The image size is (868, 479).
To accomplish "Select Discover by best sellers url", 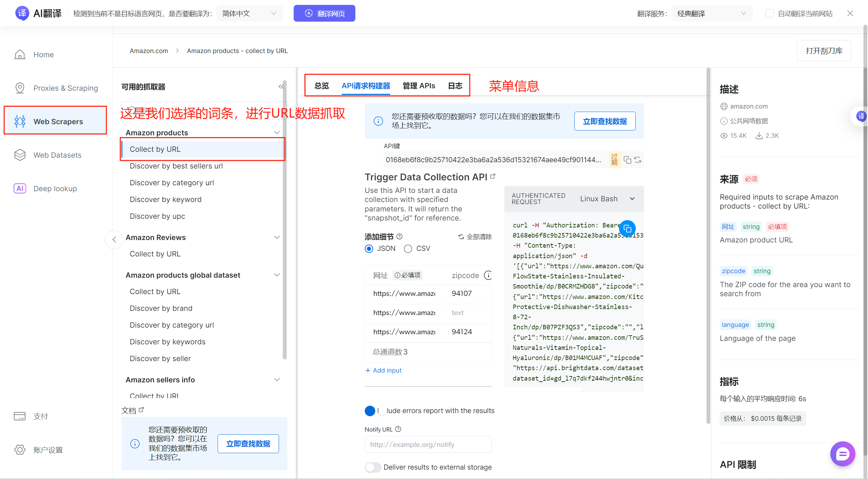I will (x=176, y=166).
